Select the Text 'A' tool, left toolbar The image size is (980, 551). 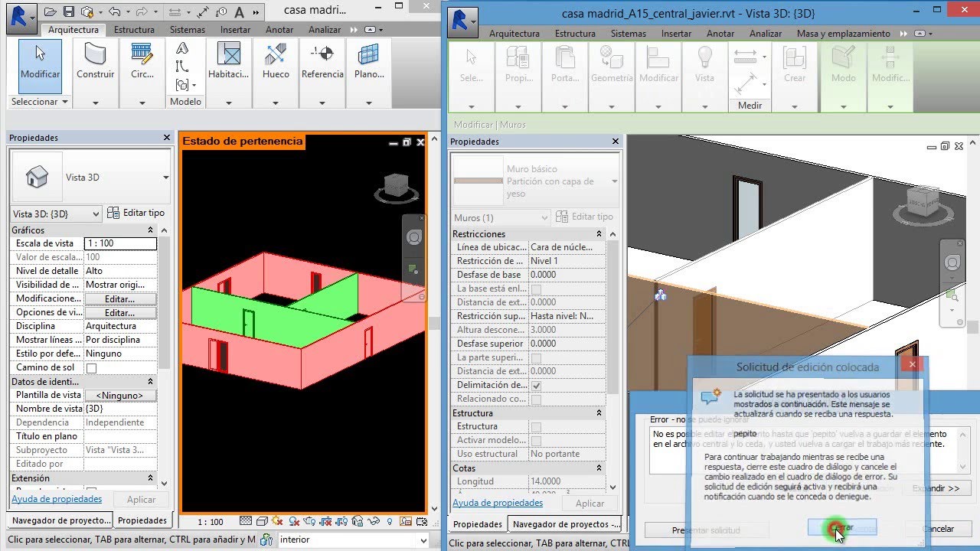click(239, 11)
